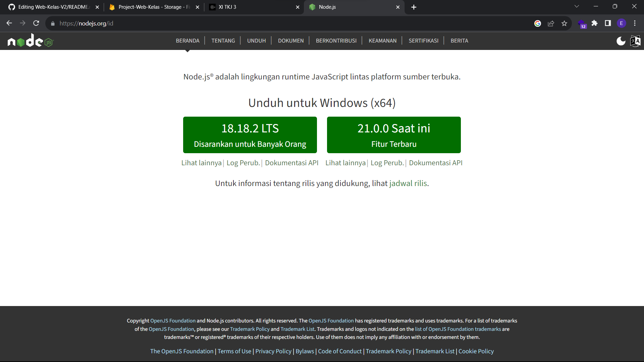This screenshot has width=644, height=362.
Task: Toggle dark mode with the moon icon
Action: pyautogui.click(x=621, y=41)
